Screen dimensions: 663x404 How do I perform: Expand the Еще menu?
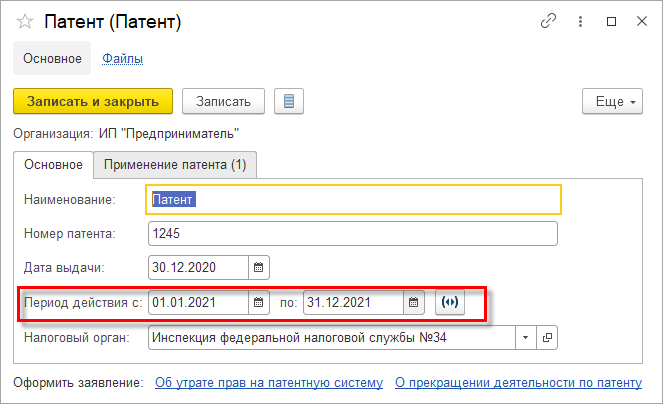point(610,101)
